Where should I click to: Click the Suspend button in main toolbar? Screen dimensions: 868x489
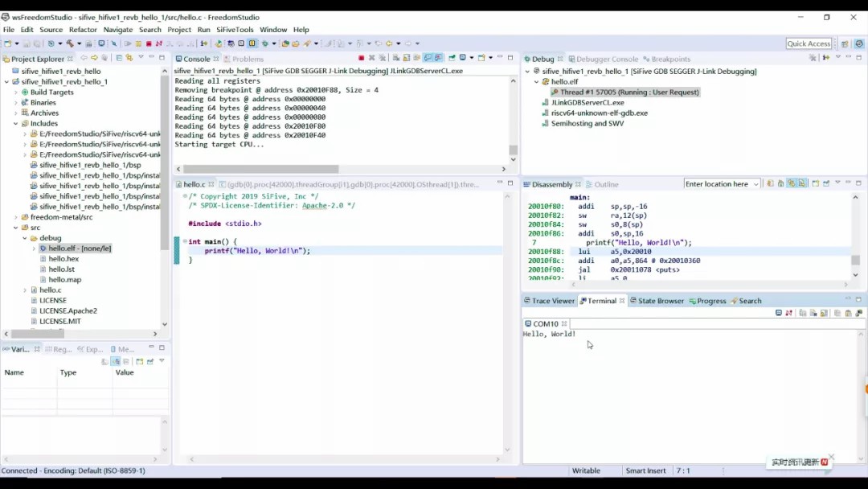138,43
